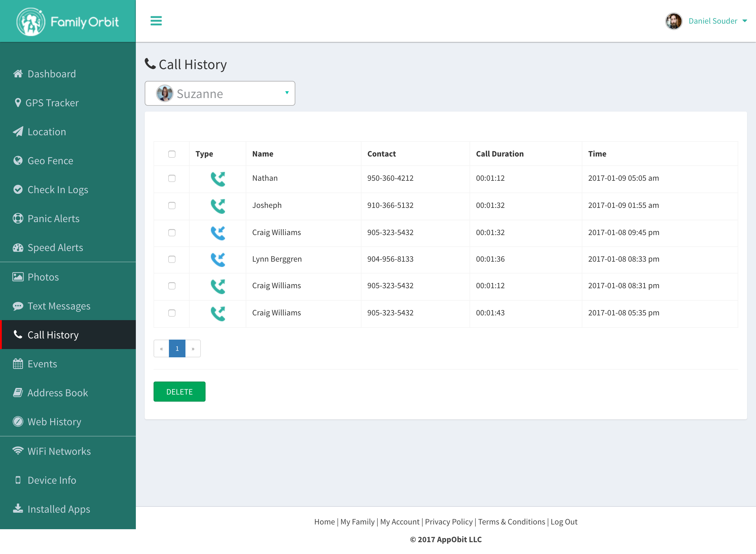Click the name Lynn Berggren
Image resolution: width=756 pixels, height=554 pixels.
click(277, 259)
